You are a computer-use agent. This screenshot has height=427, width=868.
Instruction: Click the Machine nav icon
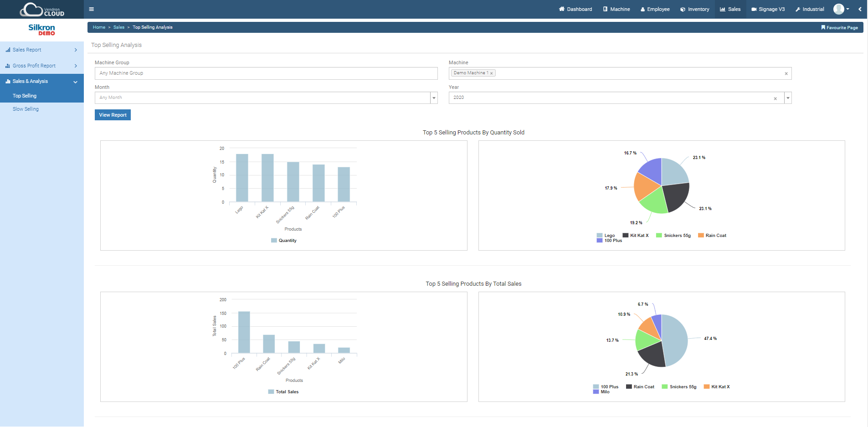pyautogui.click(x=605, y=9)
